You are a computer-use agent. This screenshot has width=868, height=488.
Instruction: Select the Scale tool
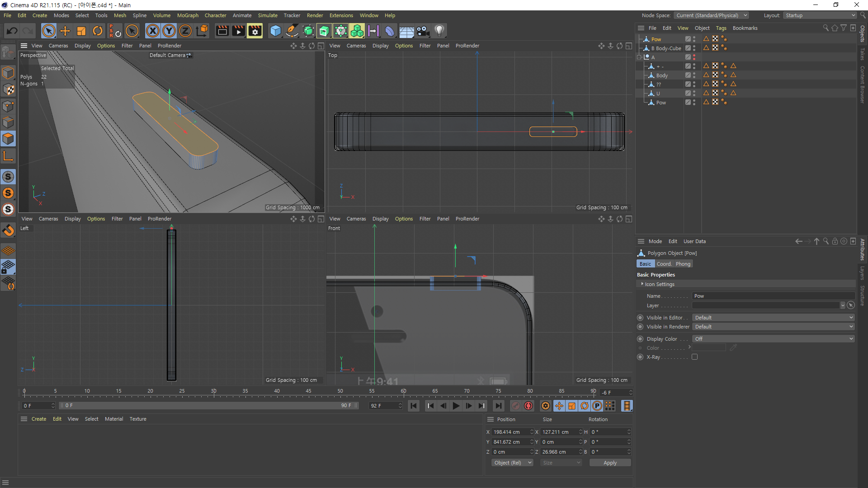point(81,31)
